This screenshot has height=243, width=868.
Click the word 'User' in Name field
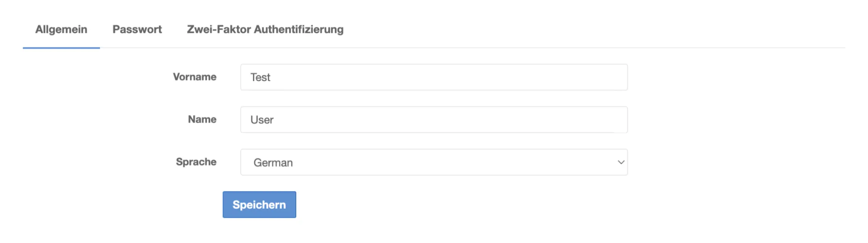(x=262, y=120)
